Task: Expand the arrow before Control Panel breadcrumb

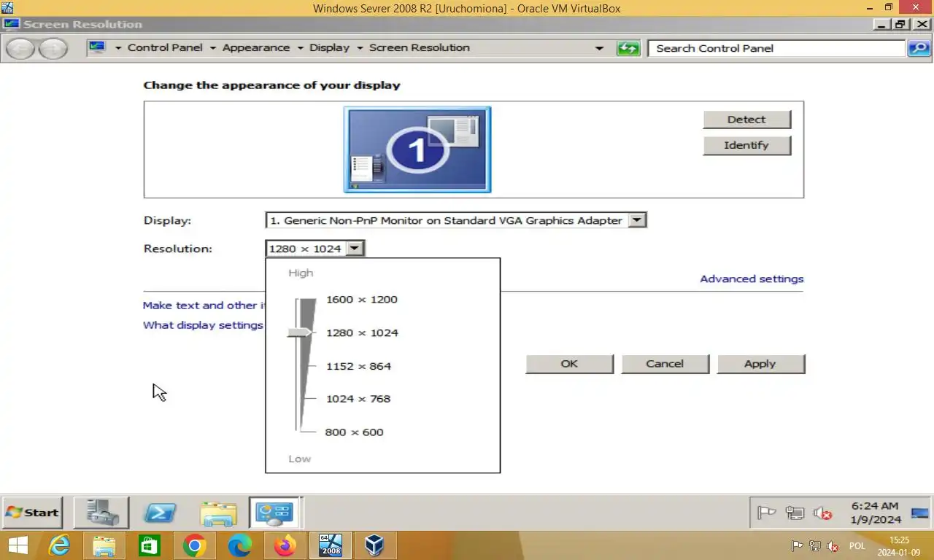Action: (118, 48)
